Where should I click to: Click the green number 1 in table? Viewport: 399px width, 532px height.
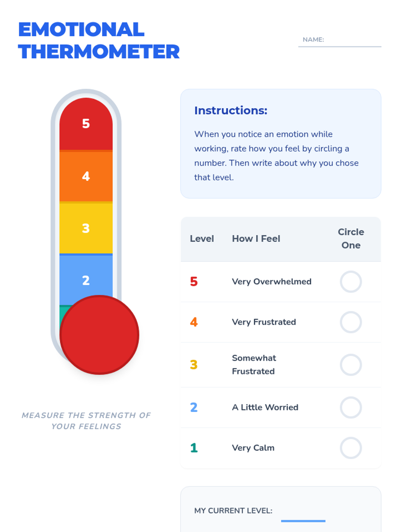coord(194,448)
